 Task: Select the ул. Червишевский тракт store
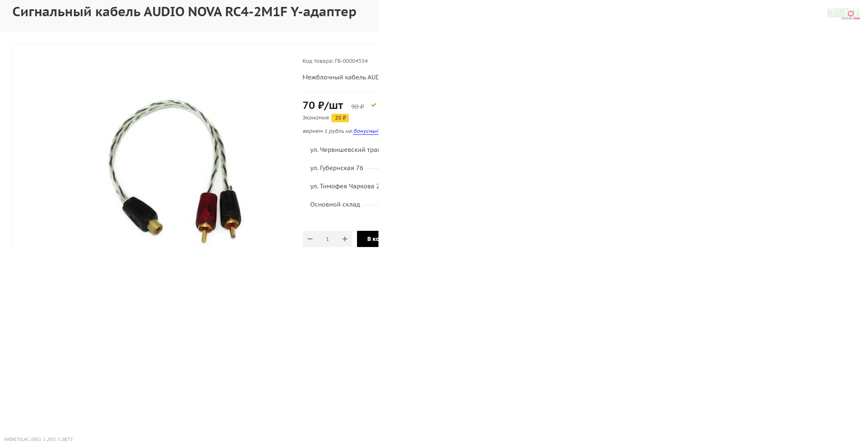344,150
